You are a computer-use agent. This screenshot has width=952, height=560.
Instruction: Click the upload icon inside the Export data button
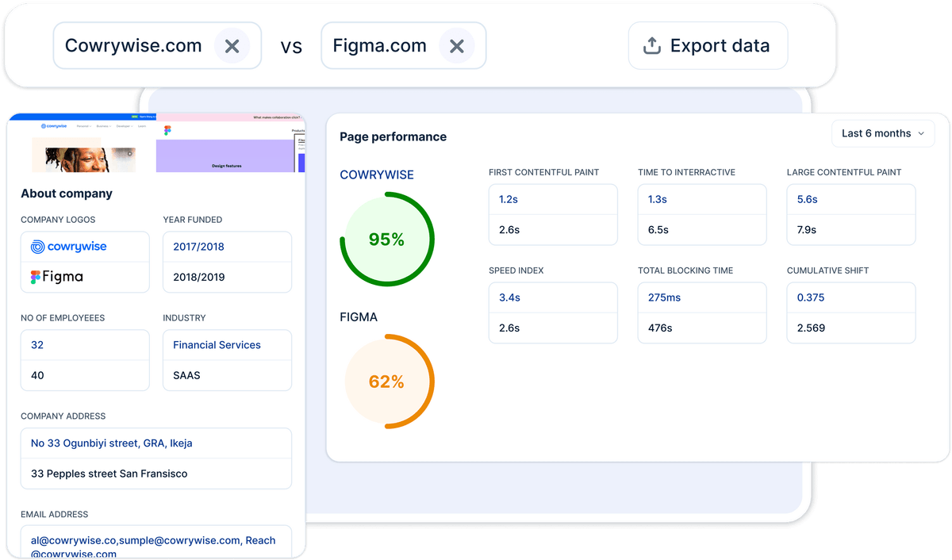pyautogui.click(x=651, y=45)
